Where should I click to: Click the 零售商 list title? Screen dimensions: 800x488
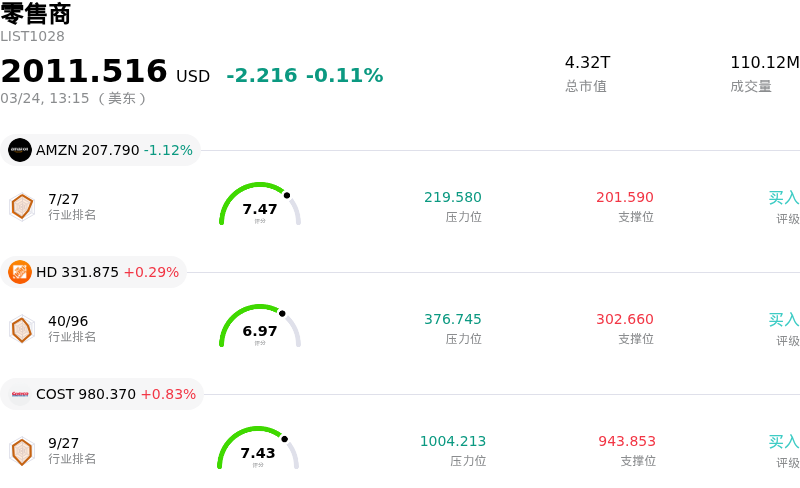pos(36,14)
